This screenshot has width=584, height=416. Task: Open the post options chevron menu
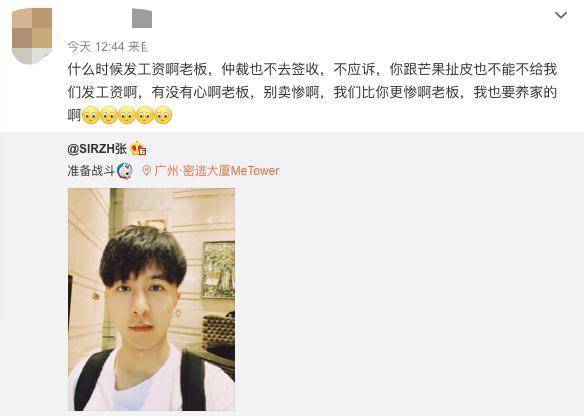pos(561,15)
